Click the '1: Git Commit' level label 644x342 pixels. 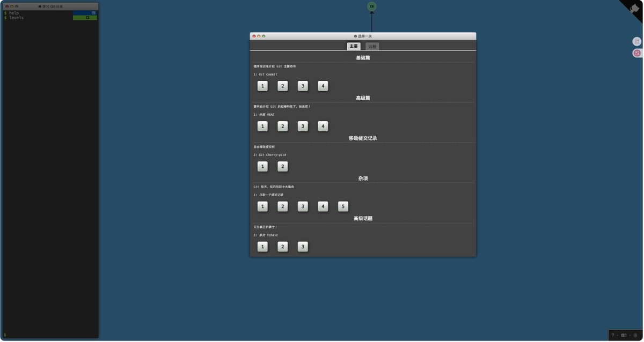[x=265, y=74]
